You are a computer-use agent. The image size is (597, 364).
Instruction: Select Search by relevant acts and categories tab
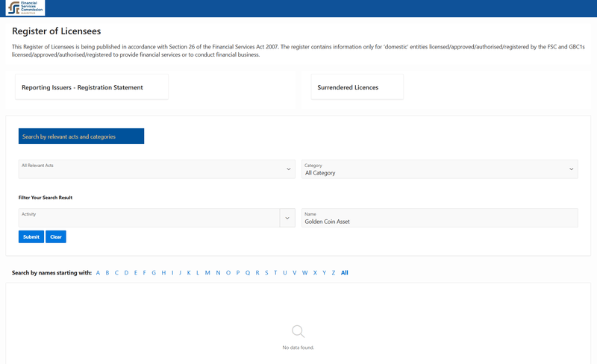81,136
